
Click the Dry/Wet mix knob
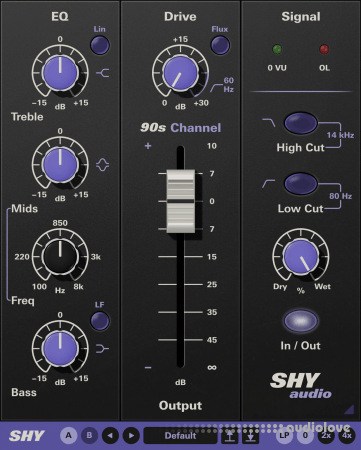pos(301,257)
